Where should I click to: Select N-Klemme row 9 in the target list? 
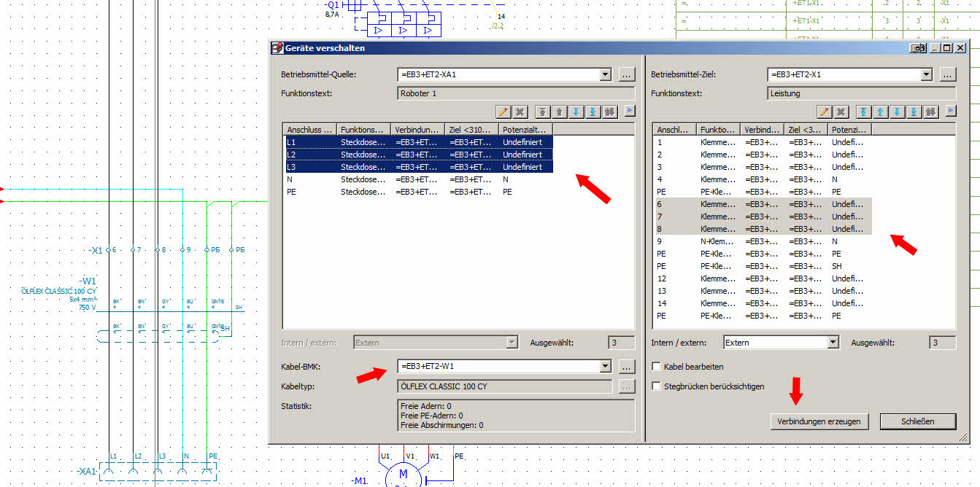tap(763, 241)
